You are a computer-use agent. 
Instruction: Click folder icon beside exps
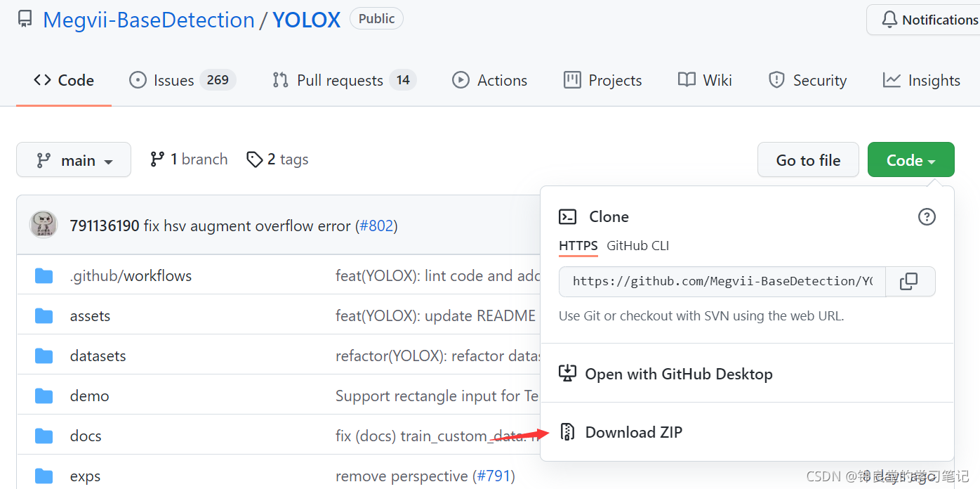tap(44, 476)
